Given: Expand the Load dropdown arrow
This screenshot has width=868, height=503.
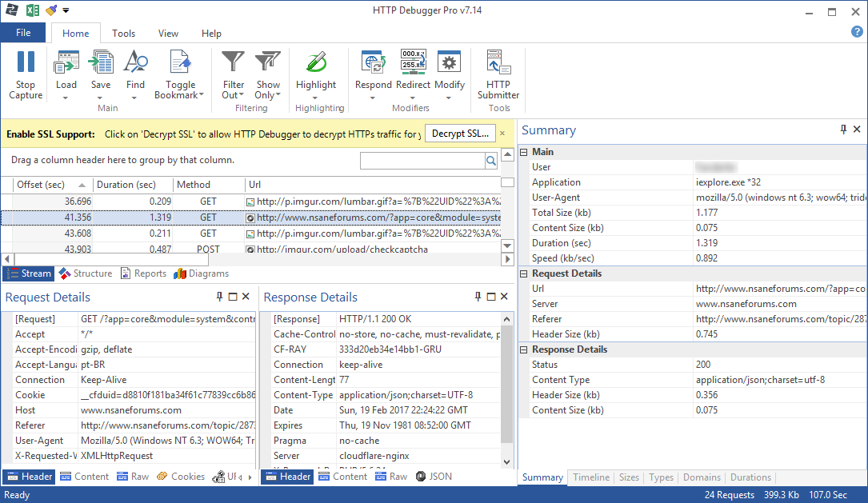Looking at the screenshot, I should pos(66,98).
